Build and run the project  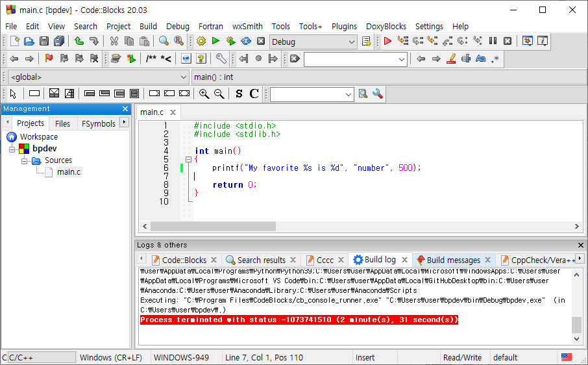pos(231,42)
